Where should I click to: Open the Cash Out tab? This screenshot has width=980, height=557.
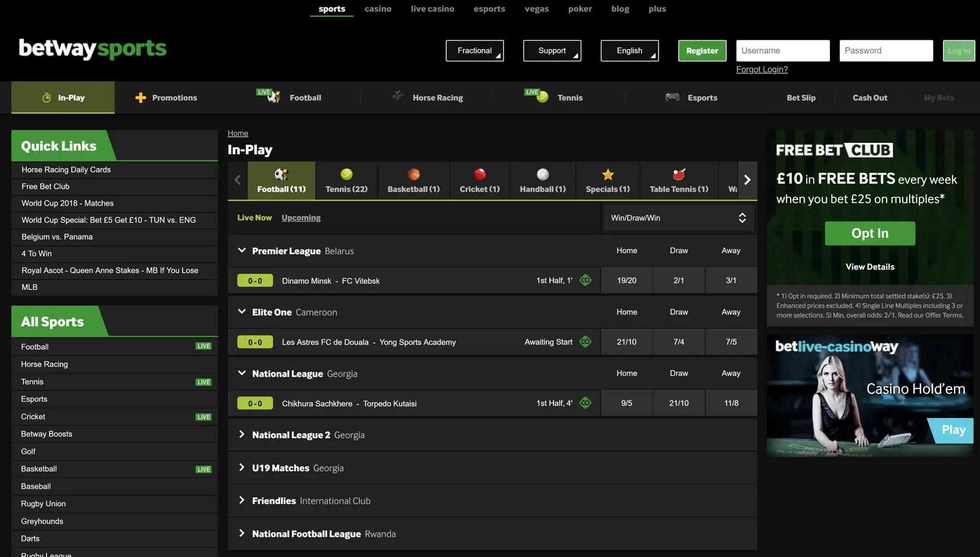click(x=870, y=97)
